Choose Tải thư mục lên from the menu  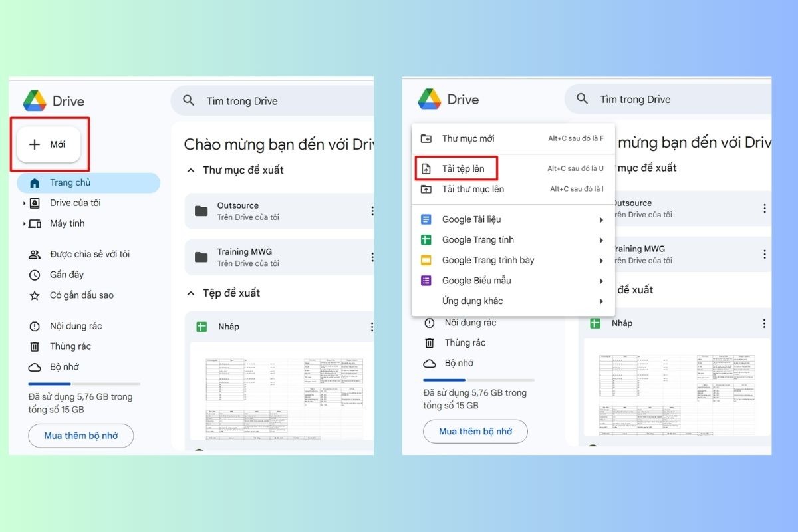coord(513,189)
